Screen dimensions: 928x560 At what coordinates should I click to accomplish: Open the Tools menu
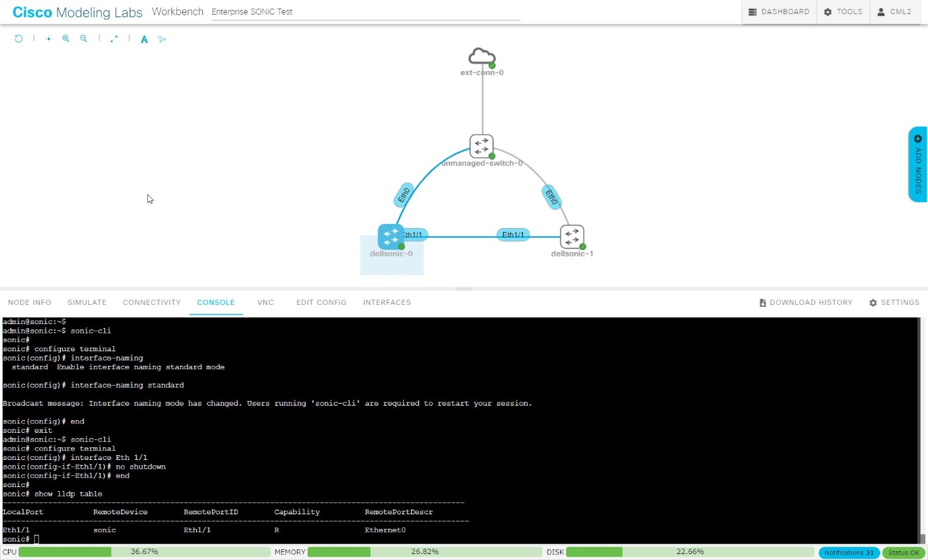tap(843, 12)
